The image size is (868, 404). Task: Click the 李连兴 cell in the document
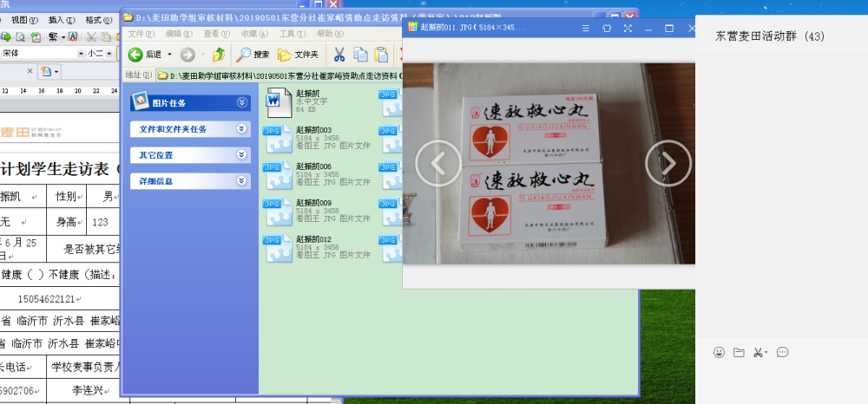tap(88, 391)
